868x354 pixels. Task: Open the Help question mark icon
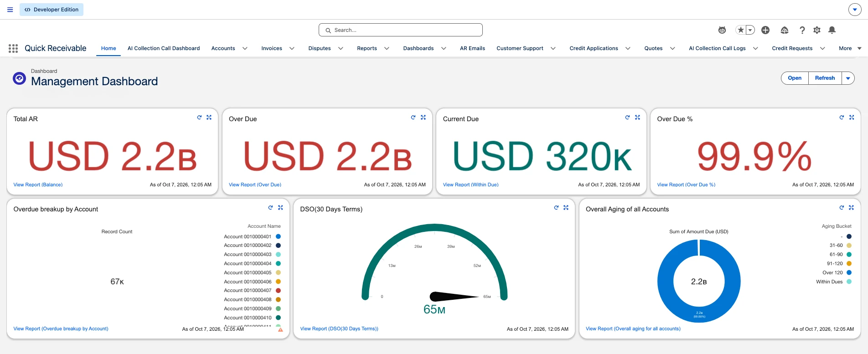tap(802, 30)
